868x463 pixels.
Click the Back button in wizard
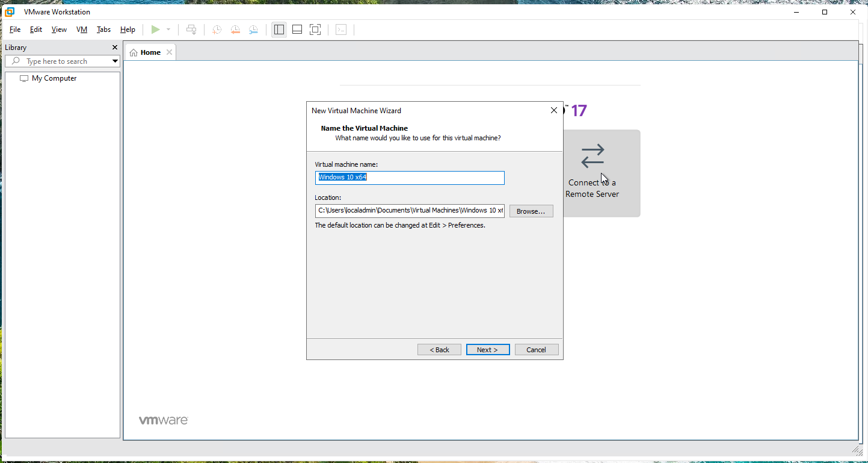click(439, 350)
